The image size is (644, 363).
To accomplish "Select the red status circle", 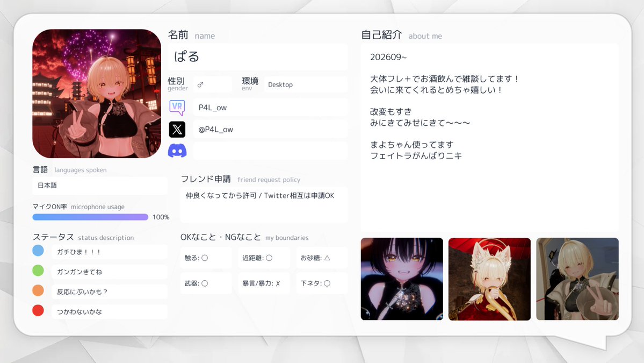I will (x=38, y=310).
